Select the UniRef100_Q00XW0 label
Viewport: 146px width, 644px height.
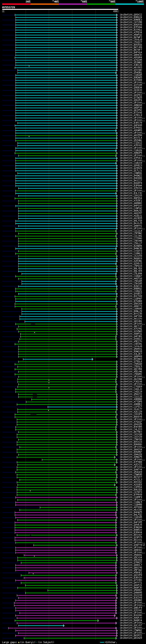pos(131,70)
